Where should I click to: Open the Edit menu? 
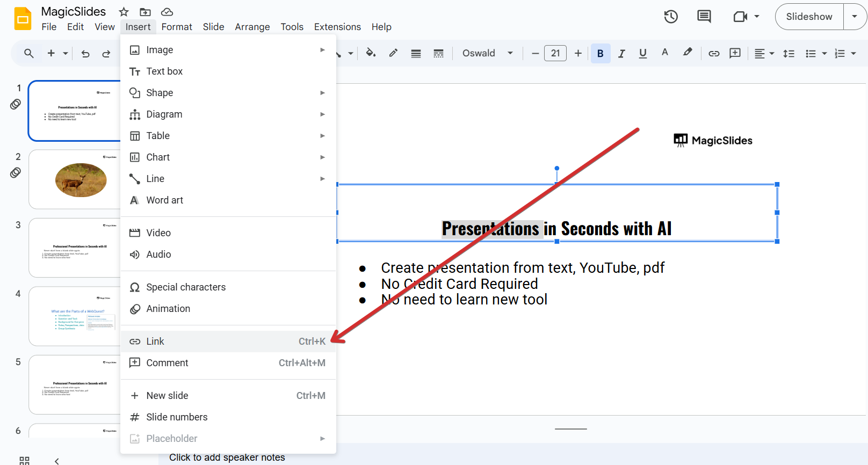point(75,27)
